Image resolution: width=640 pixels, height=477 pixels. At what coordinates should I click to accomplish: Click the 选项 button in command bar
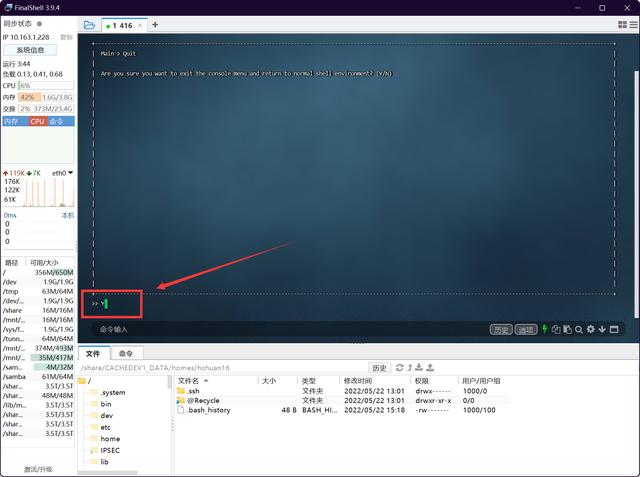(x=526, y=329)
